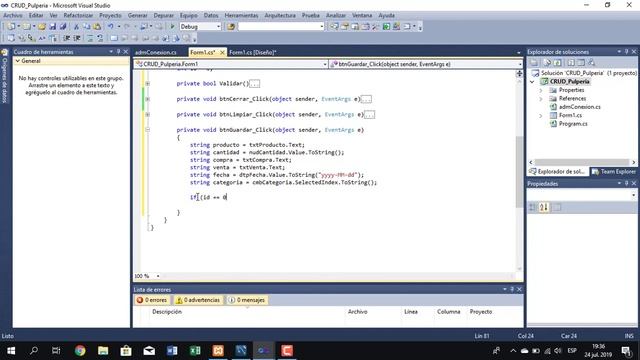
Task: Select Program.cs in Solution Explorer
Action: pos(573,124)
